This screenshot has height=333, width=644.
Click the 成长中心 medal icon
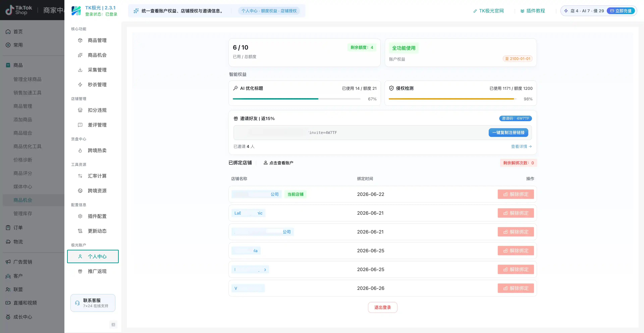(x=8, y=317)
